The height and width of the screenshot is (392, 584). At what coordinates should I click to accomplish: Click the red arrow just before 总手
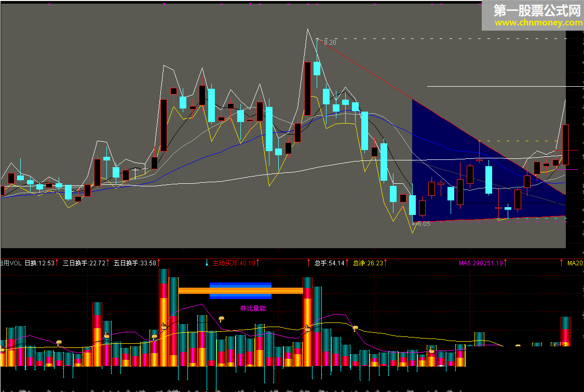tap(308, 263)
